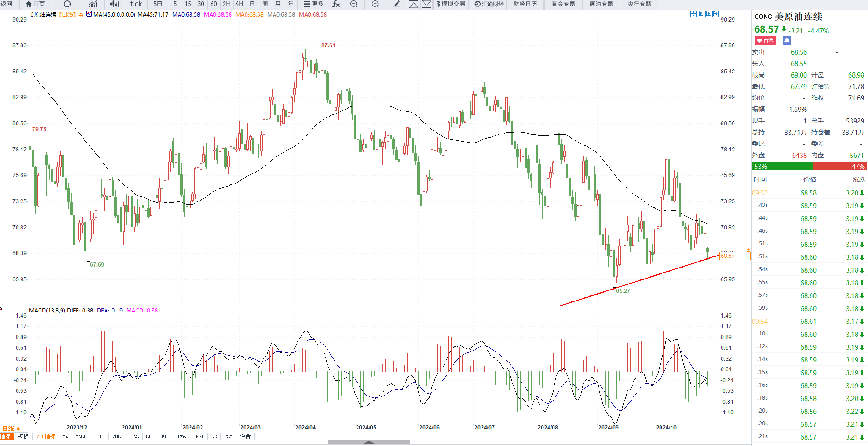Open the VIP指标 tab

tap(45, 436)
